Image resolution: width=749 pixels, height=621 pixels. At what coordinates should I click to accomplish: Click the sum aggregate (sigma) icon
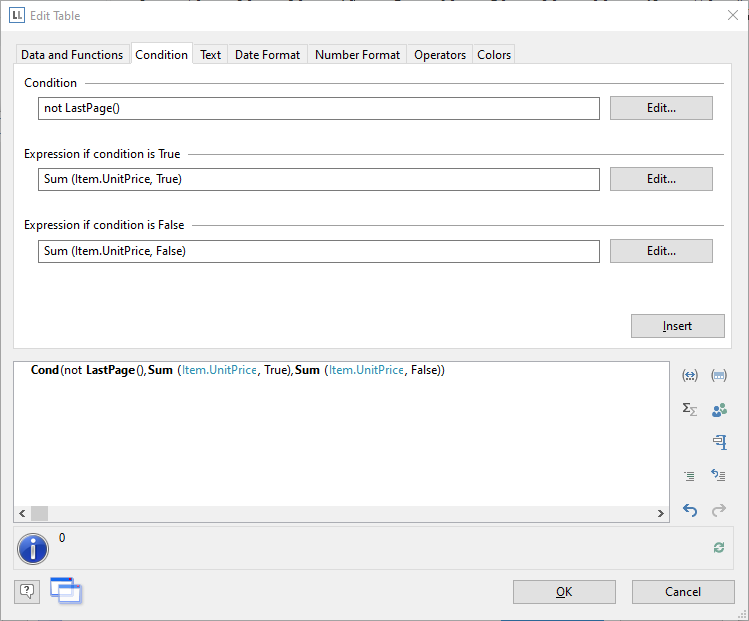point(689,409)
